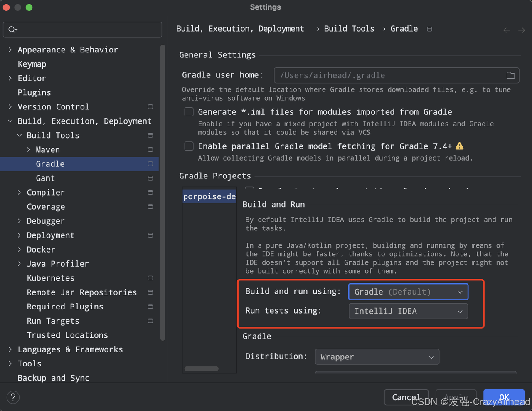Open the Build and run using dropdown
This screenshot has width=532, height=411.
coord(408,292)
